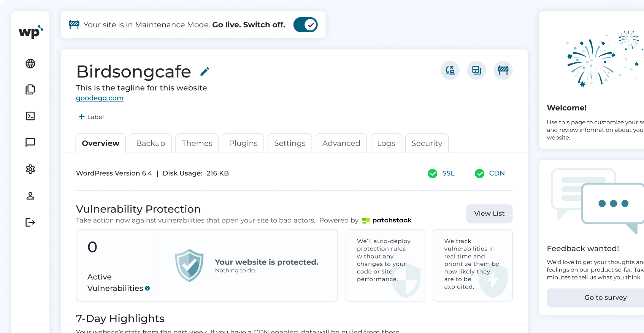
Task: Select the Security tab
Action: pyautogui.click(x=427, y=143)
